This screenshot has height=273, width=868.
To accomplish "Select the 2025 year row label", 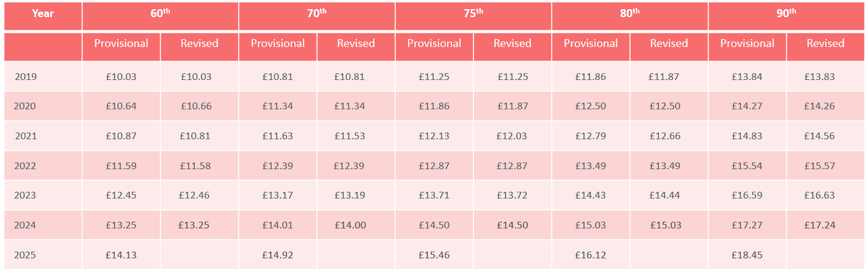I will [x=26, y=255].
